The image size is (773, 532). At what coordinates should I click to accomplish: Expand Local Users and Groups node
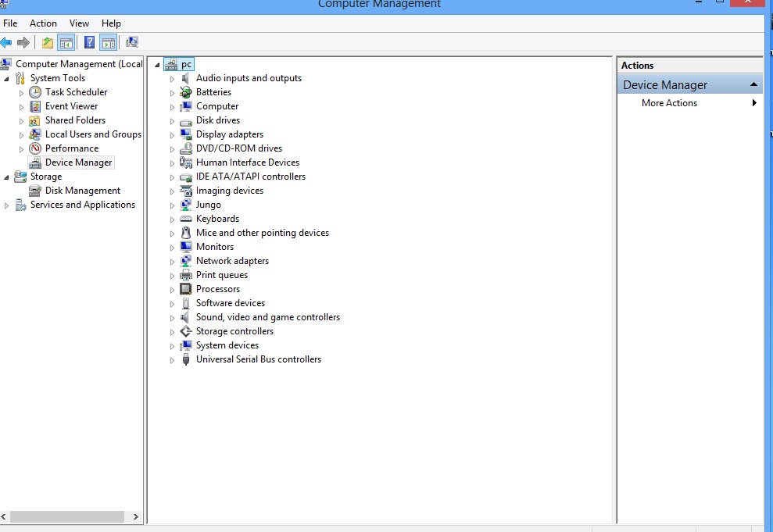click(21, 135)
